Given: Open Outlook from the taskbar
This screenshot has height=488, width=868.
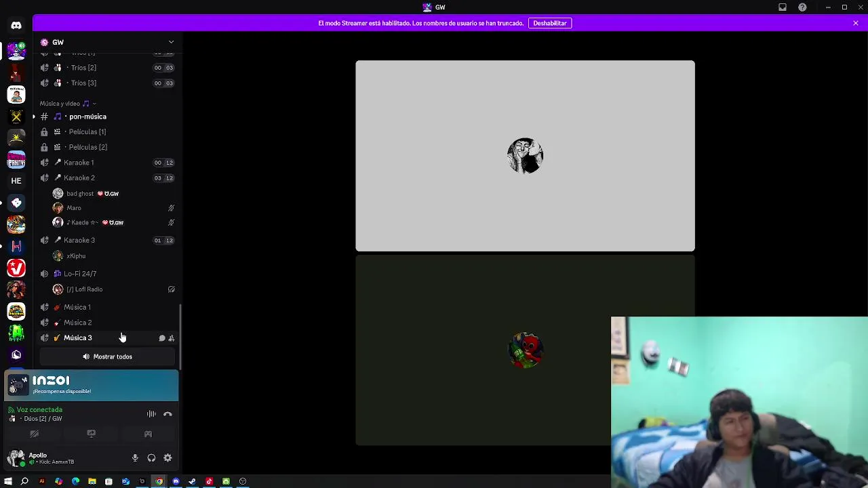Looking at the screenshot, I should click(x=125, y=481).
